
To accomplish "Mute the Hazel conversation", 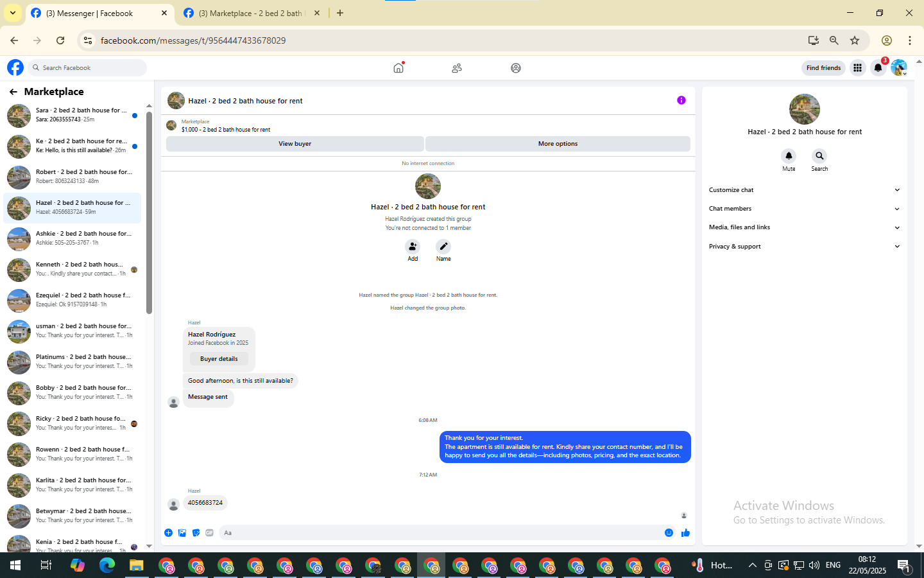I will (789, 156).
